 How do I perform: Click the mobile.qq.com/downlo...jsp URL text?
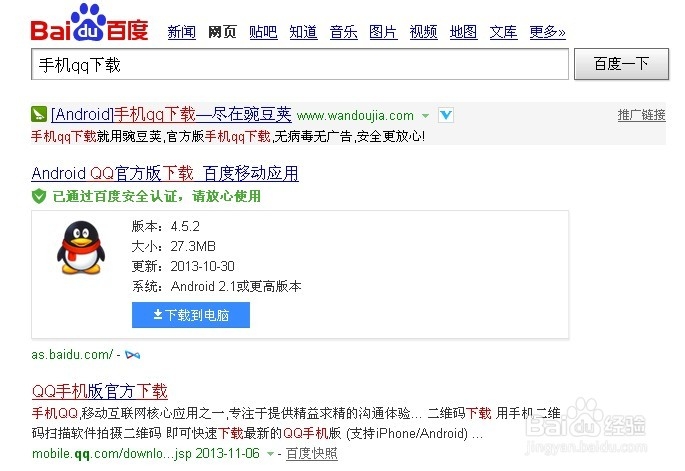tap(111, 454)
